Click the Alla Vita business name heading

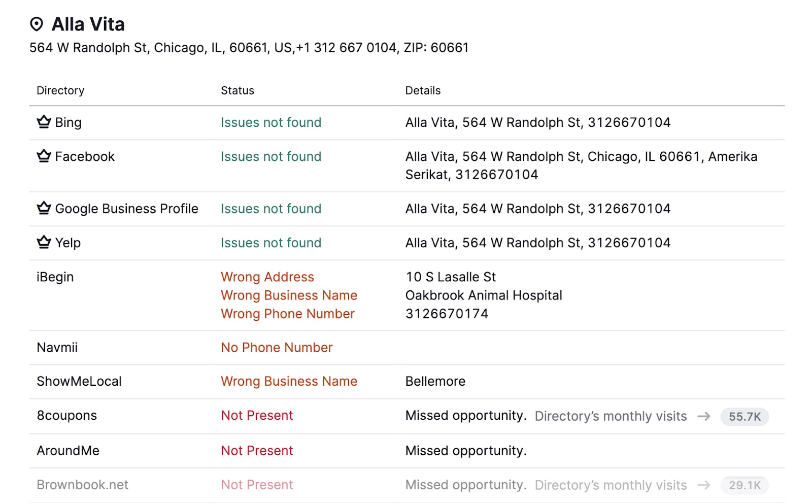point(87,24)
